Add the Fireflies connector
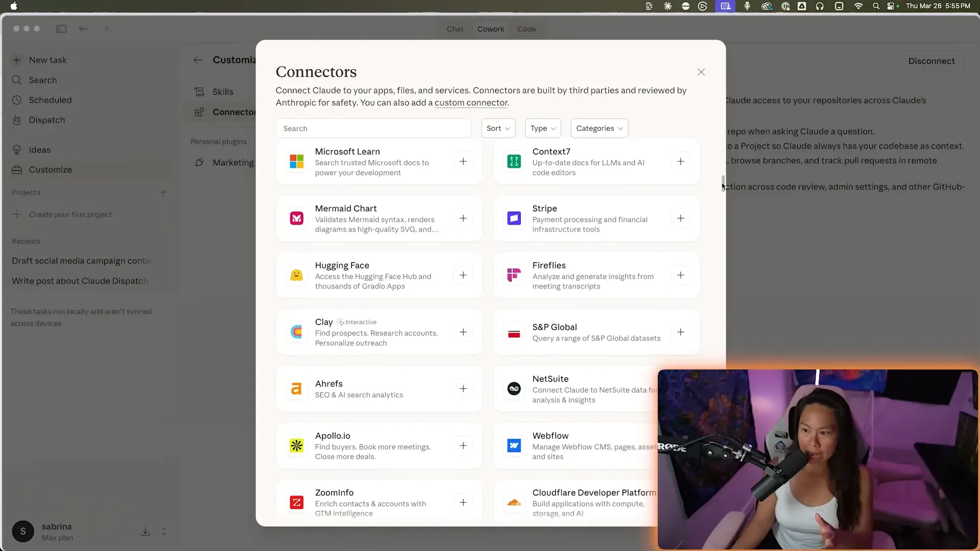The height and width of the screenshot is (551, 980). click(x=680, y=275)
